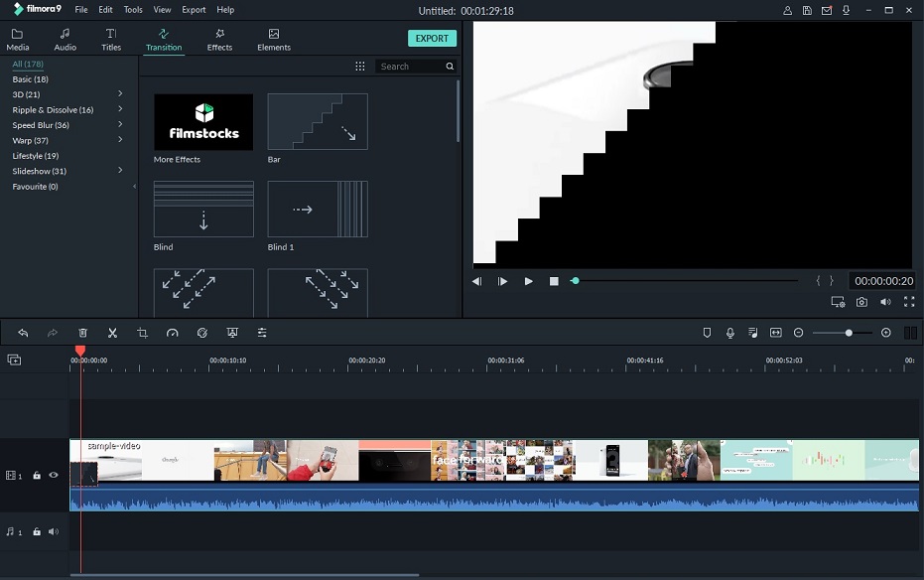Open the Help menu
The width and height of the screenshot is (924, 580).
pyautogui.click(x=225, y=9)
